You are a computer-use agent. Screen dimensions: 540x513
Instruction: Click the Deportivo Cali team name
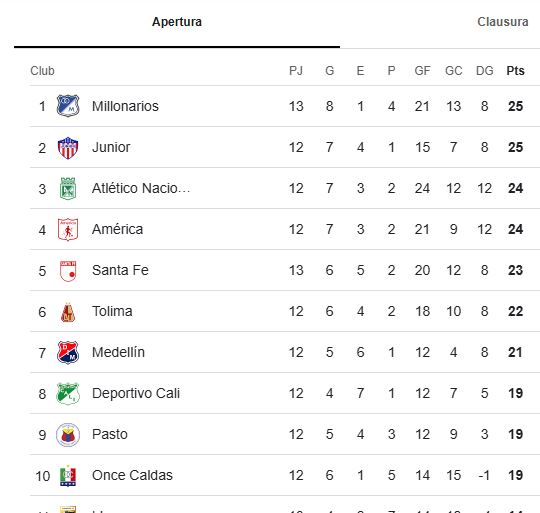[x=136, y=393]
